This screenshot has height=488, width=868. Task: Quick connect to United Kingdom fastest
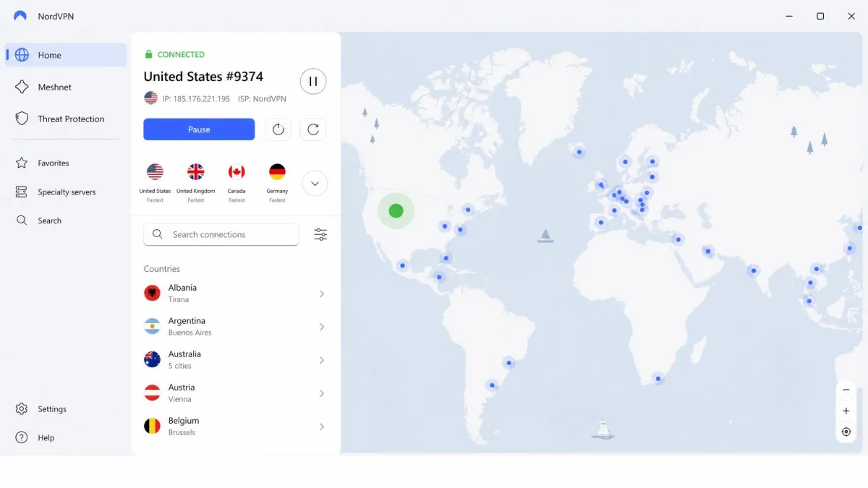196,183
